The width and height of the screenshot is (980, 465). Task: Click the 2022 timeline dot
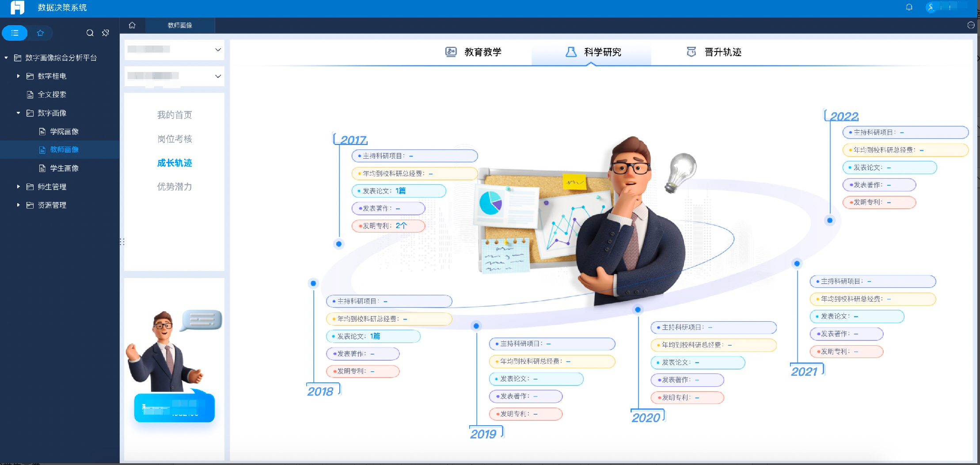click(x=830, y=220)
